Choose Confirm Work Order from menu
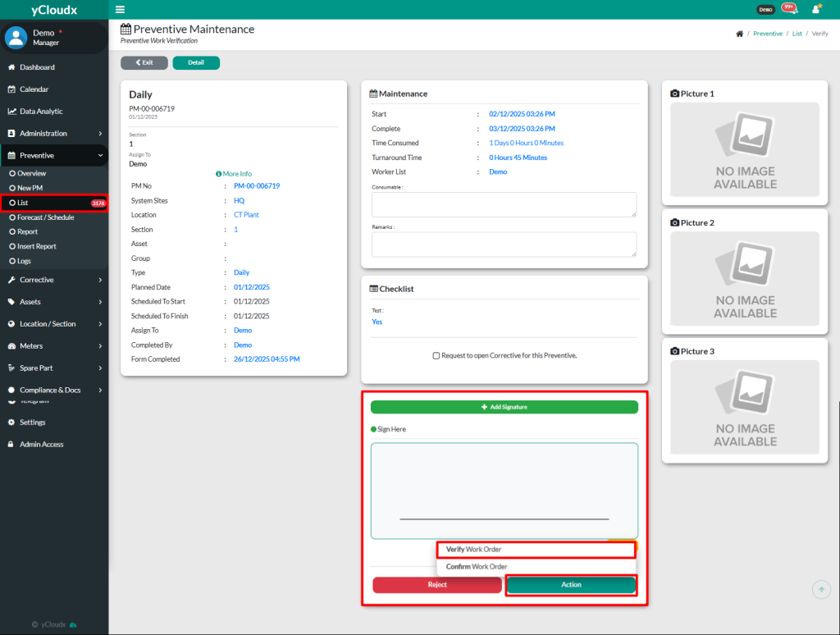The width and height of the screenshot is (840, 635). click(x=535, y=567)
